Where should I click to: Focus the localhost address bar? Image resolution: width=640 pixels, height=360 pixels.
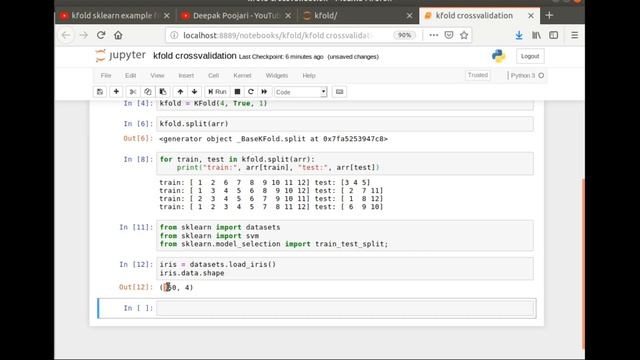tap(278, 36)
